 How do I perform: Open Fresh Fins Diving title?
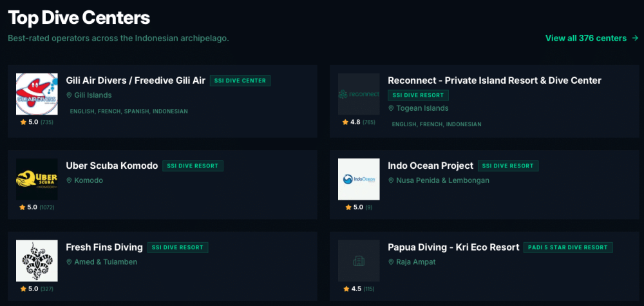click(104, 247)
